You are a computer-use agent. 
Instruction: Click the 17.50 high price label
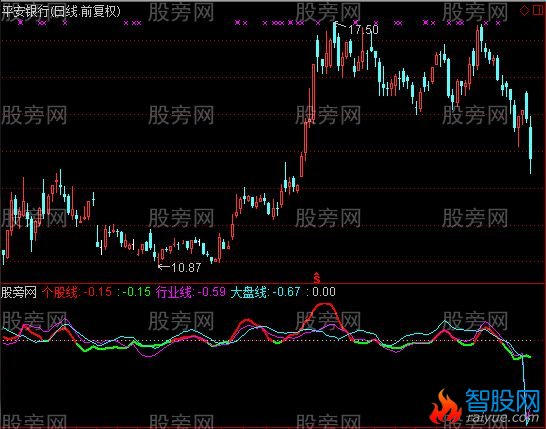(x=363, y=30)
